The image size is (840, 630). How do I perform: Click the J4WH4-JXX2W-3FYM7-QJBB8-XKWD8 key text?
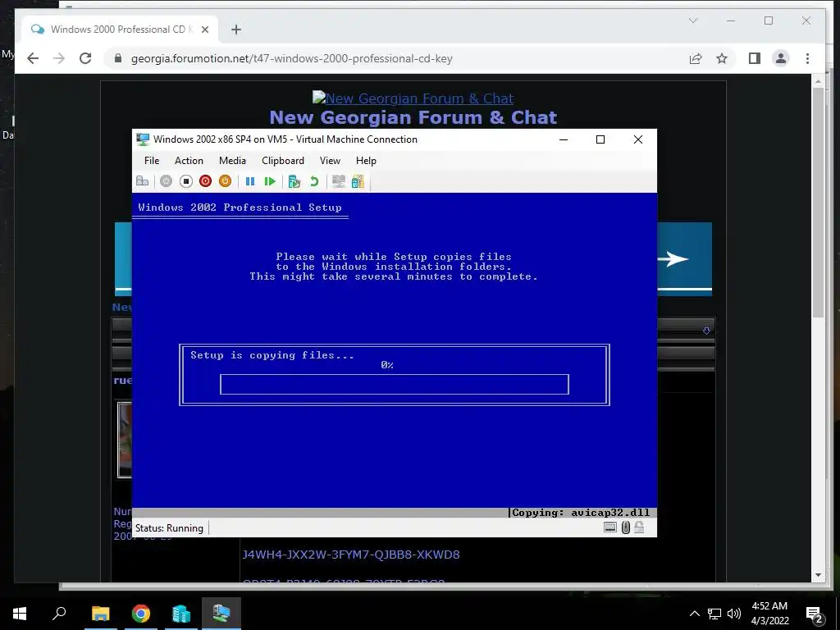point(351,555)
